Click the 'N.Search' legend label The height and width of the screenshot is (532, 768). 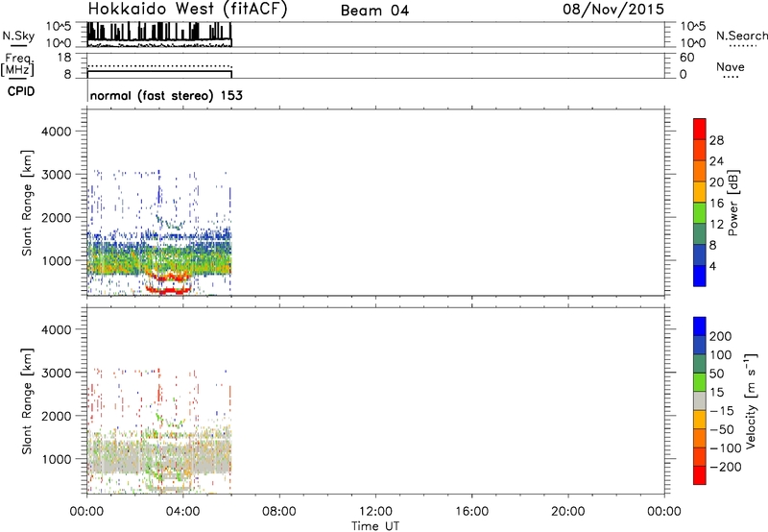click(742, 36)
